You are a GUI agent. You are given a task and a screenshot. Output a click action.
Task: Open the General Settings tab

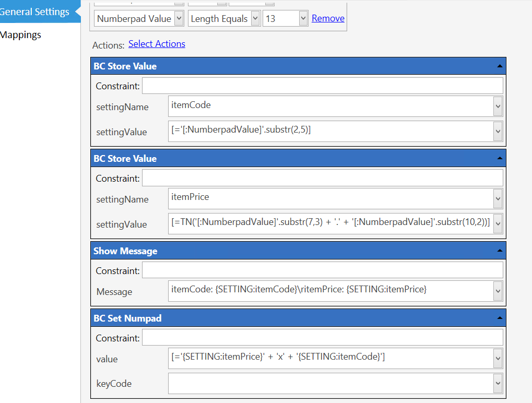pyautogui.click(x=34, y=11)
